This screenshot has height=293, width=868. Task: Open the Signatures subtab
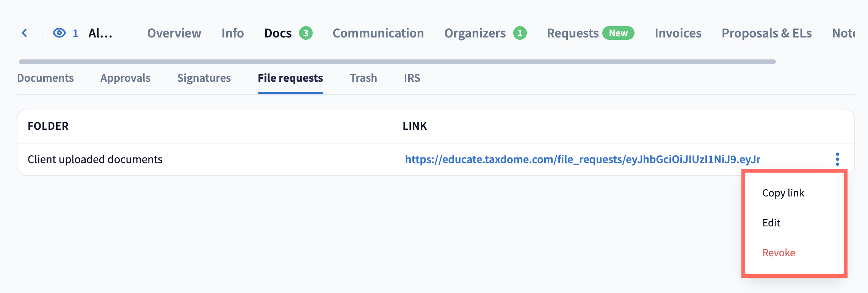click(x=204, y=78)
